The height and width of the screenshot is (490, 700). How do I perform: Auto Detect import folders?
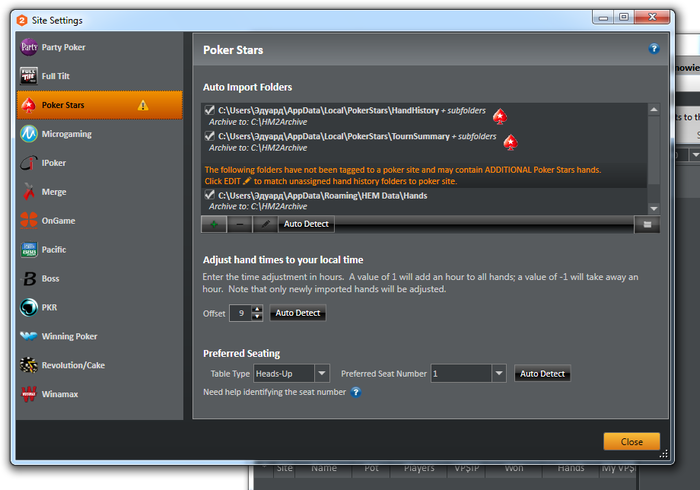(x=306, y=224)
